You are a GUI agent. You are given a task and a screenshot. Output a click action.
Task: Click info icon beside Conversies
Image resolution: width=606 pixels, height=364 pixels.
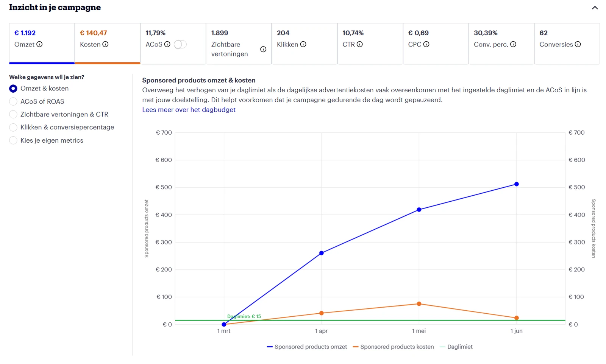click(x=578, y=44)
